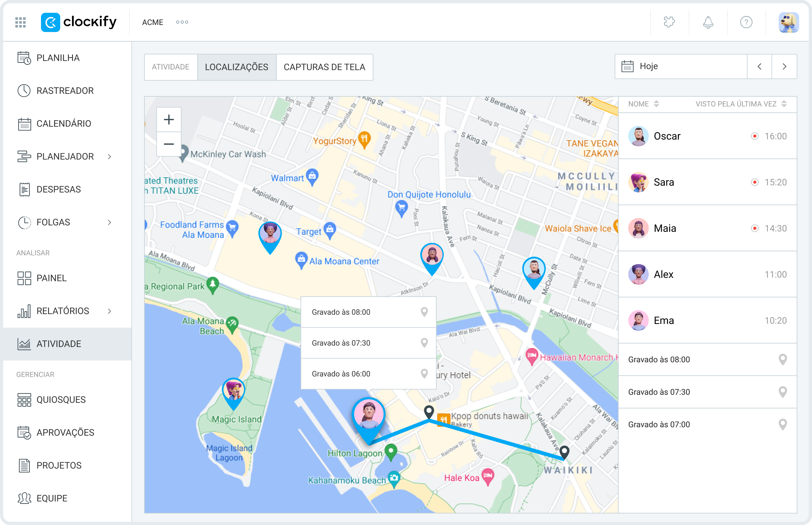The width and height of the screenshot is (812, 525).
Task: Open the Equipe section
Action: pyautogui.click(x=52, y=498)
